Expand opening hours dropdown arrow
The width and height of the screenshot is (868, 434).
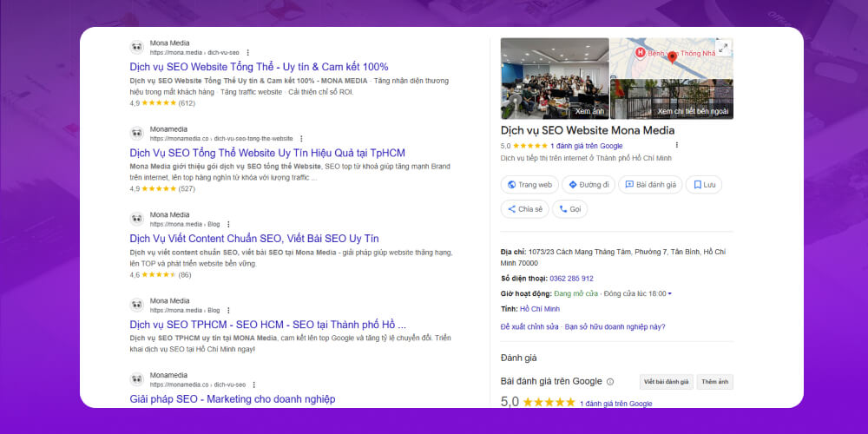pyautogui.click(x=670, y=294)
